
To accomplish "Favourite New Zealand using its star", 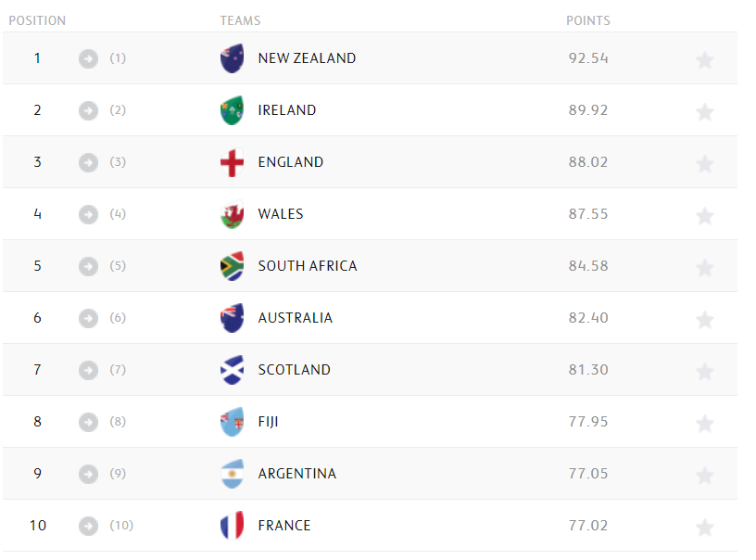I will [x=705, y=60].
